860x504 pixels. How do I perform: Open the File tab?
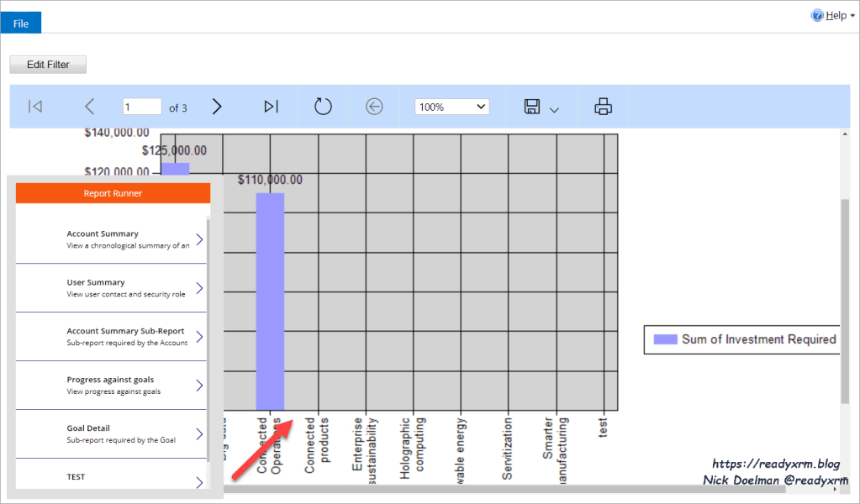click(21, 24)
